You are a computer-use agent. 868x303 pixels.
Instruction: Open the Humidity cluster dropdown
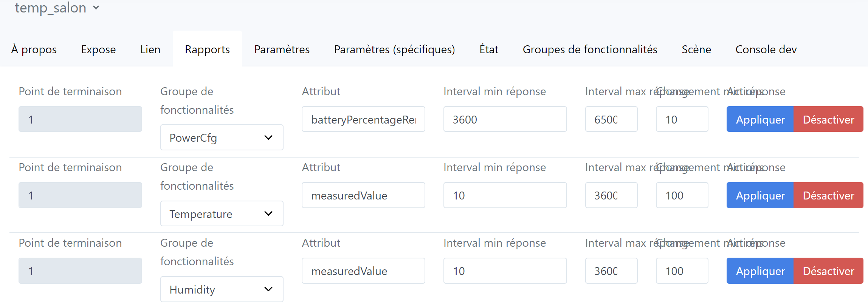point(222,289)
